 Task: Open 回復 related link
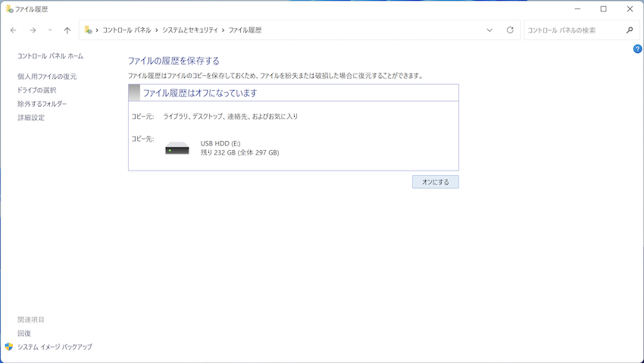coord(24,333)
